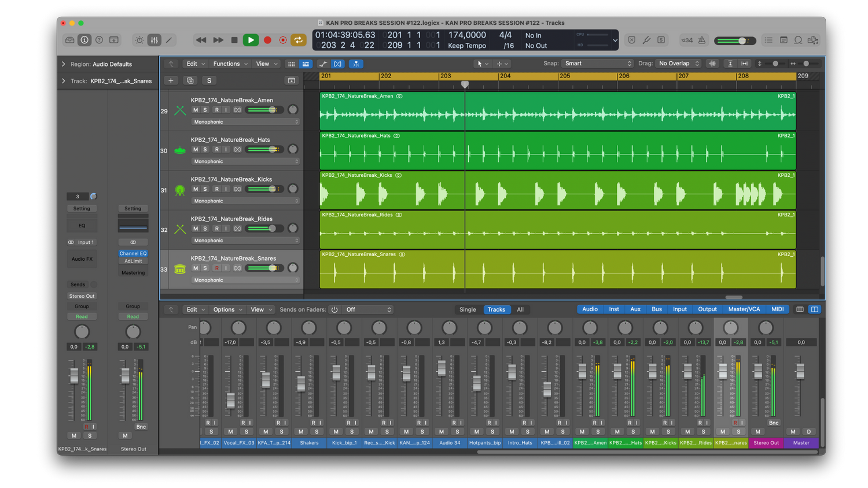Click the Read automation button in the inspector
The image size is (868, 488).
(x=82, y=316)
